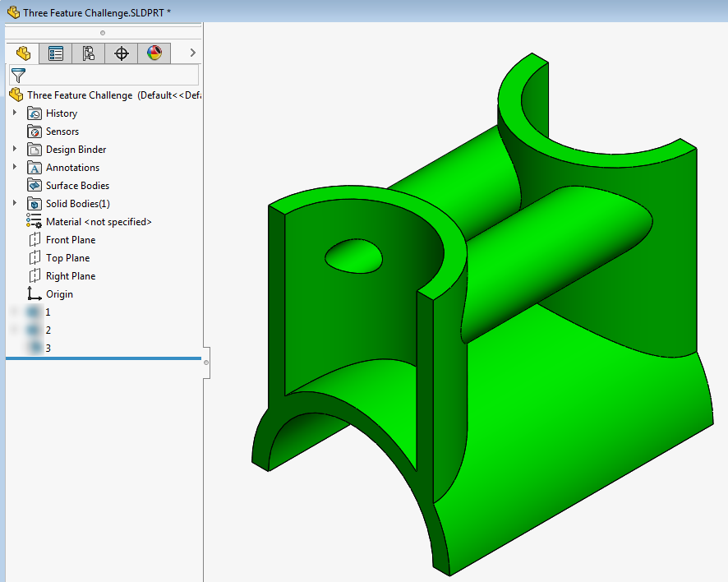Open the DisplayManager tab
Viewport: 728px width, 582px height.
click(153, 53)
